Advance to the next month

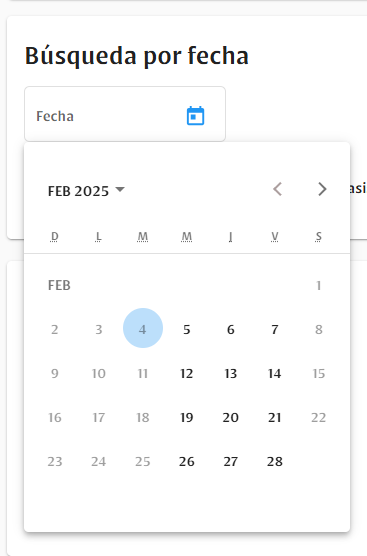322,189
